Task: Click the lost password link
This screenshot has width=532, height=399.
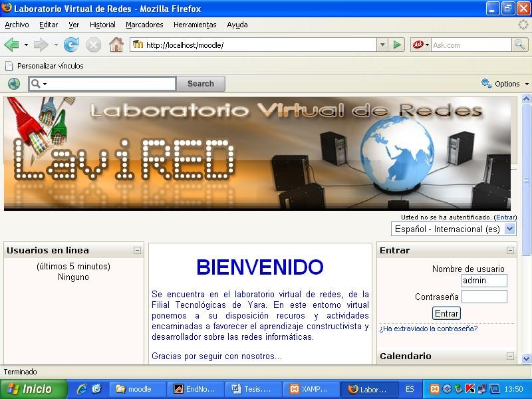Action: click(428, 329)
